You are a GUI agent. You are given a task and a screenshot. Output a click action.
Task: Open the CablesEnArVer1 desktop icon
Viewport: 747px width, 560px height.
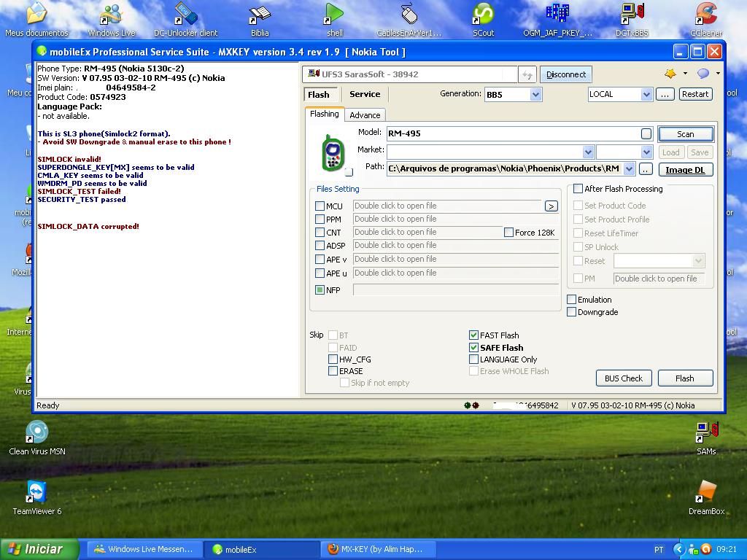409,20
